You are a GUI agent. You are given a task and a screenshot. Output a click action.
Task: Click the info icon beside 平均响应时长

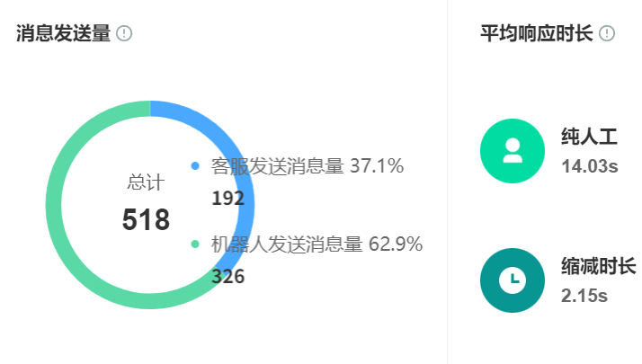point(607,34)
